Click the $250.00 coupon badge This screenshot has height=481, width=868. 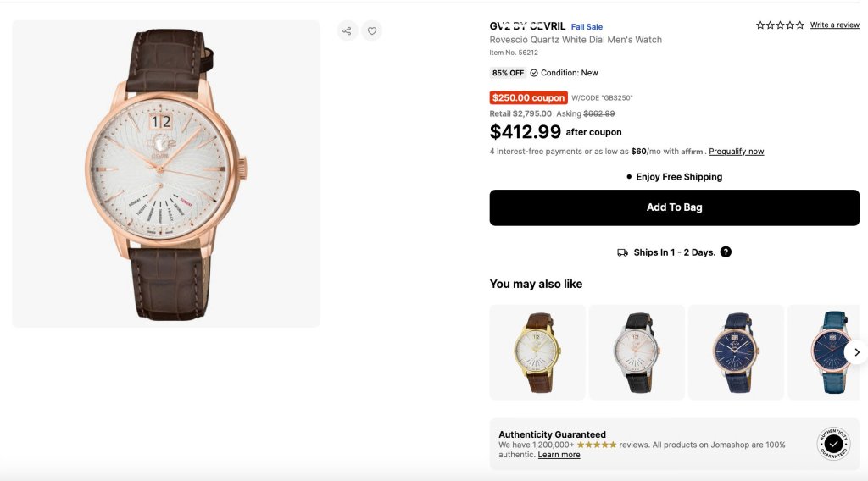pyautogui.click(x=528, y=97)
